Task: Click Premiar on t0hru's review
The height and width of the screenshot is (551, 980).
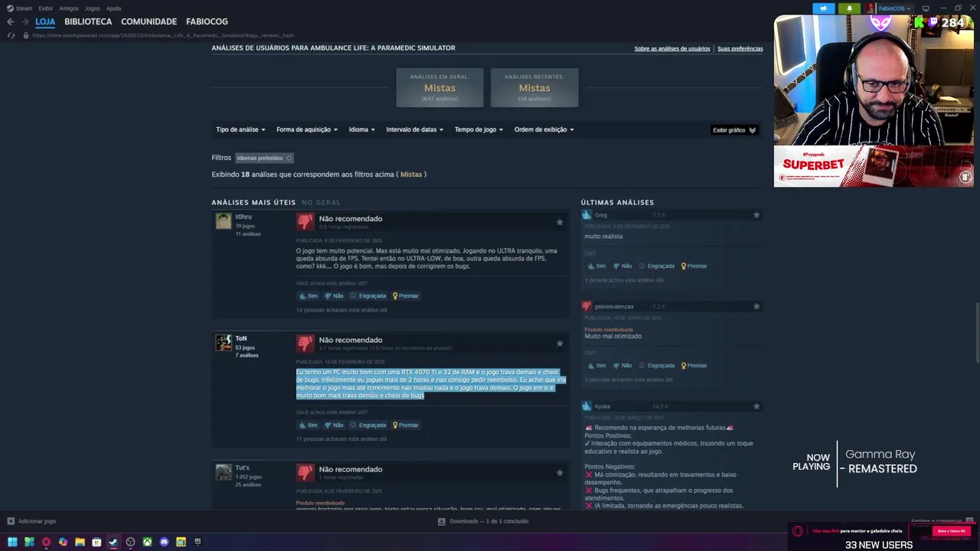Action: click(x=406, y=295)
